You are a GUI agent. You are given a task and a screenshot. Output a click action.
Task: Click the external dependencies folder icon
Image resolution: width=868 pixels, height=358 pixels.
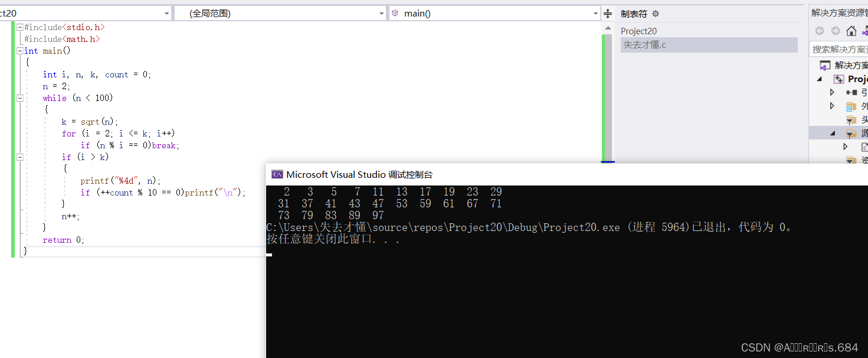851,106
